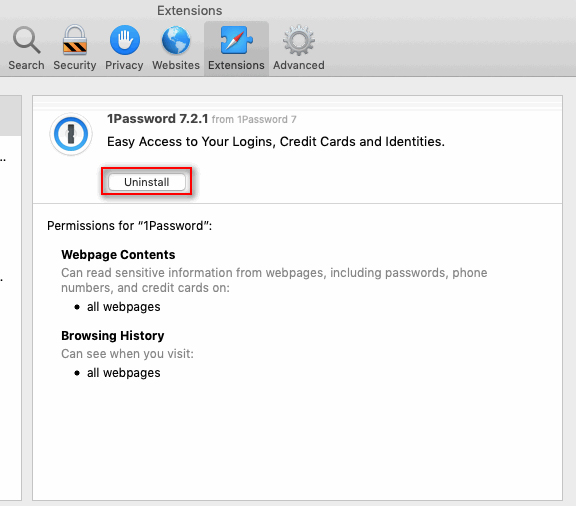Go to the Privacy tab label
Screen dimensions: 576x506
[x=124, y=65]
